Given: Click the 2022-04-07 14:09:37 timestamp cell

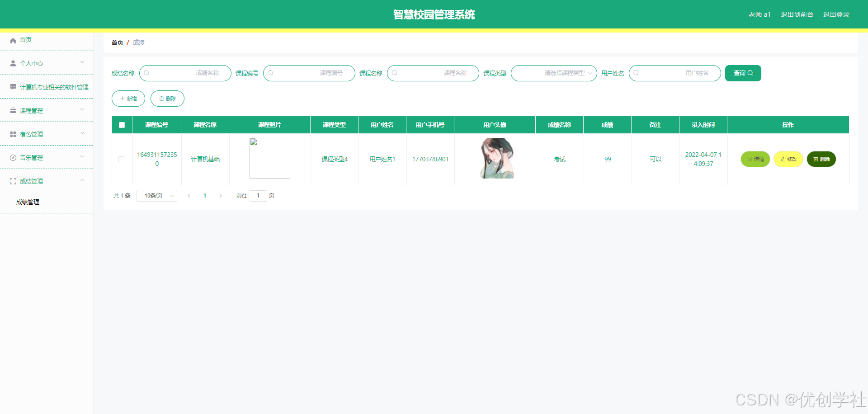Looking at the screenshot, I should coord(703,159).
